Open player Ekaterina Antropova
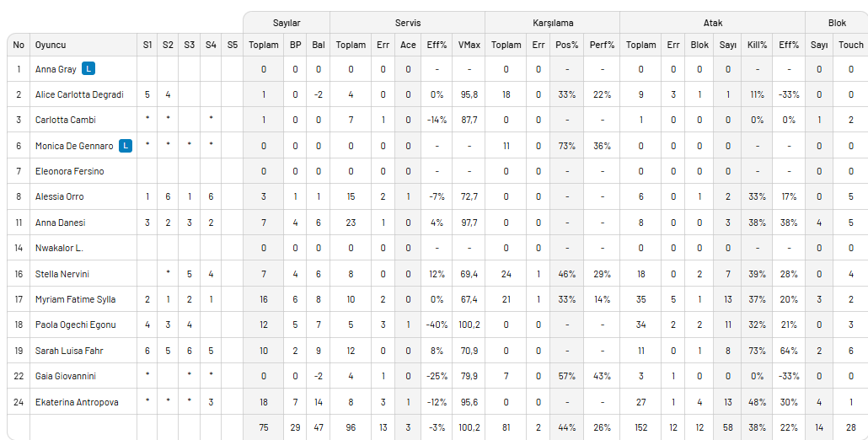The width and height of the screenshot is (868, 440). tap(77, 402)
